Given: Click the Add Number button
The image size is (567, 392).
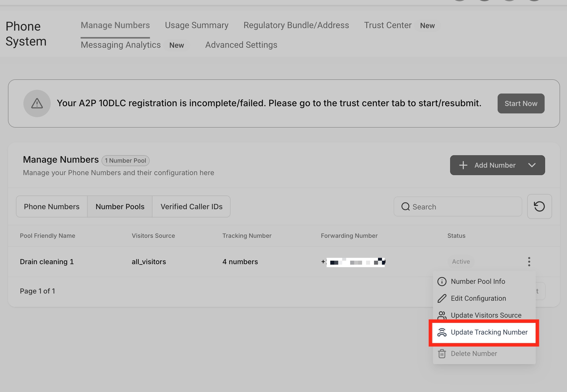Looking at the screenshot, I should [x=494, y=165].
